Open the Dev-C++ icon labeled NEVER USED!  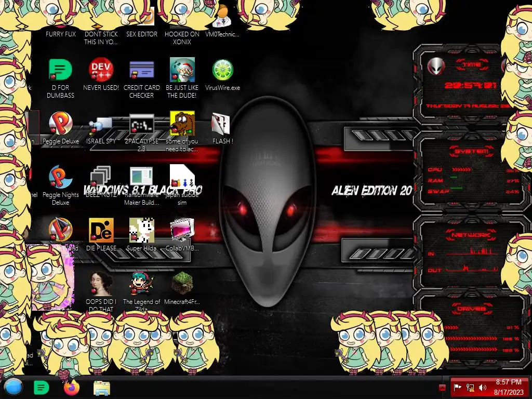[101, 70]
